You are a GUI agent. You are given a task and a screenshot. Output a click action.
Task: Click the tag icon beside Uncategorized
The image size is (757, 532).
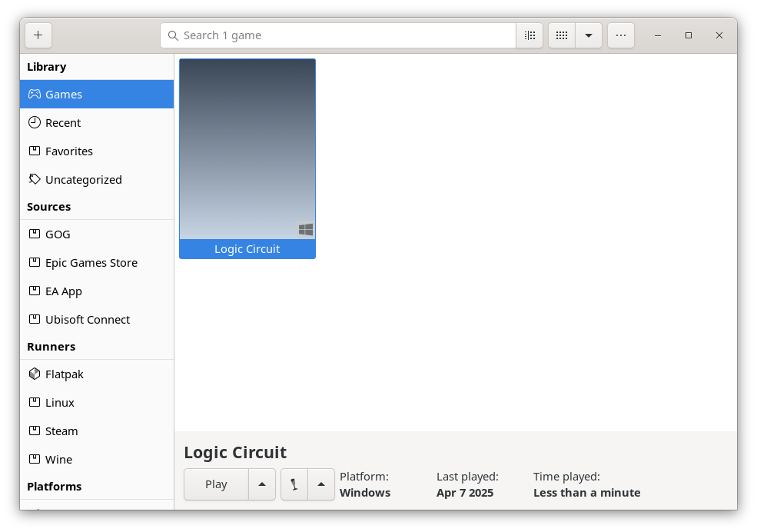coord(35,179)
